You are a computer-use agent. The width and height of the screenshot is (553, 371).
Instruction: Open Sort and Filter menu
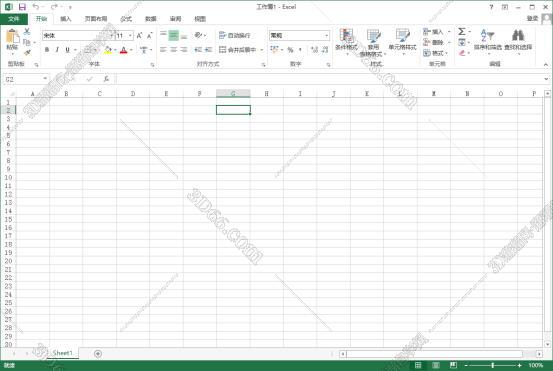click(488, 42)
